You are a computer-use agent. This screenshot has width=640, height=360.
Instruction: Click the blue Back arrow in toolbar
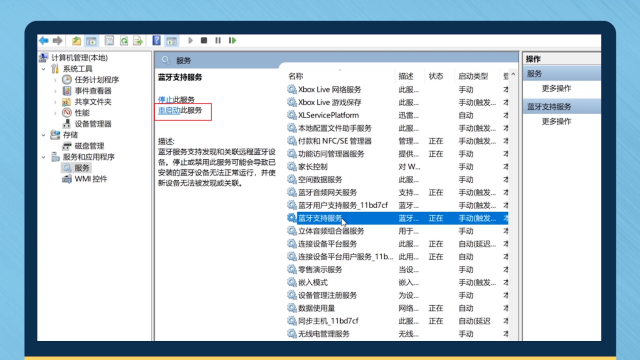(x=44, y=40)
